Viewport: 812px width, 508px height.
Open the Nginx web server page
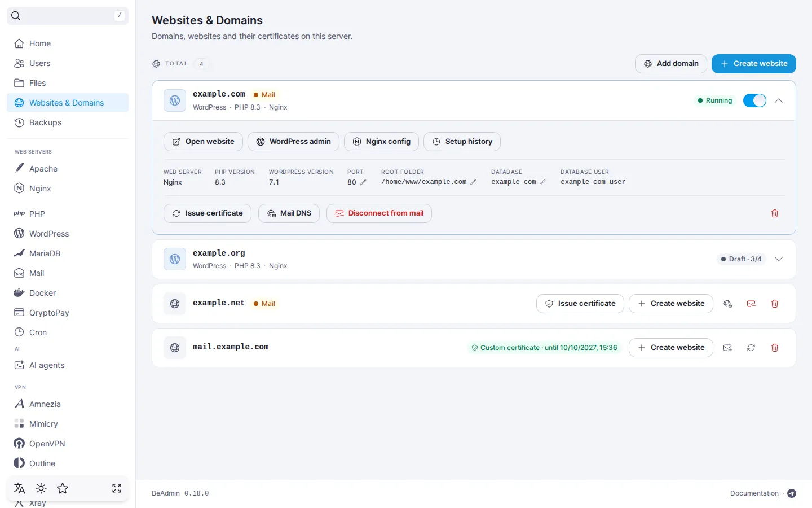[68, 189]
